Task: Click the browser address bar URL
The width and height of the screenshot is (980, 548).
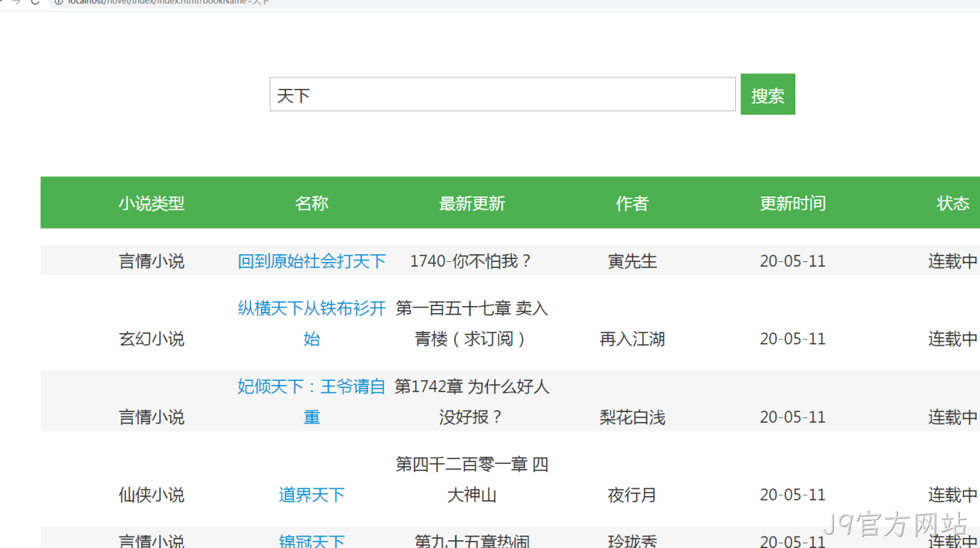Action: [x=168, y=2]
